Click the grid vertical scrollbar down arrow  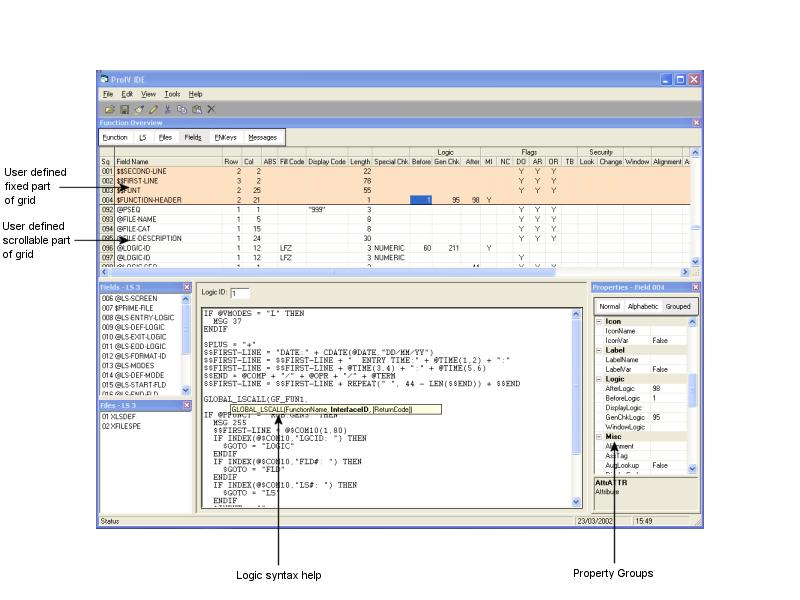coord(695,261)
